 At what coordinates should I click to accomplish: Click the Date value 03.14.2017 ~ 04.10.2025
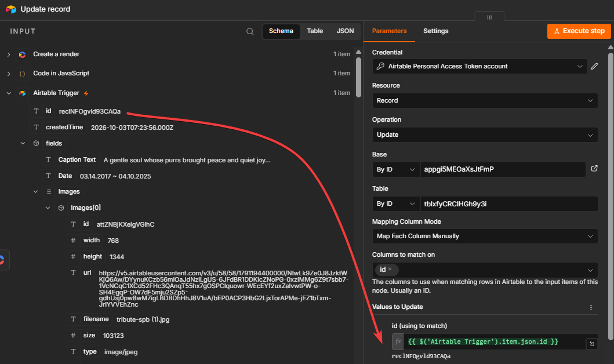[115, 176]
